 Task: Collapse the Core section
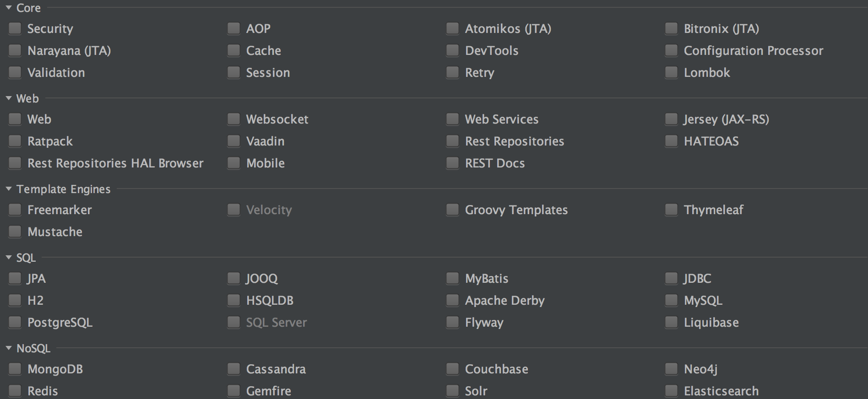(9, 8)
